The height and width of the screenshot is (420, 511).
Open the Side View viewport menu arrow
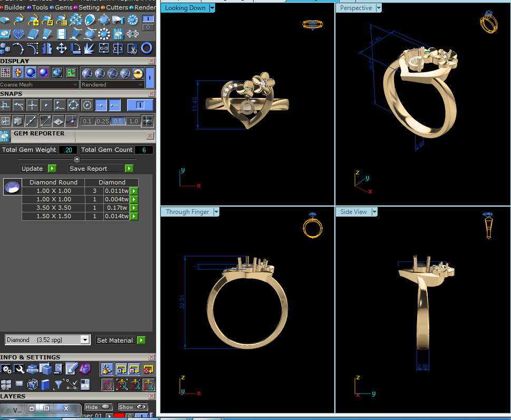point(374,212)
